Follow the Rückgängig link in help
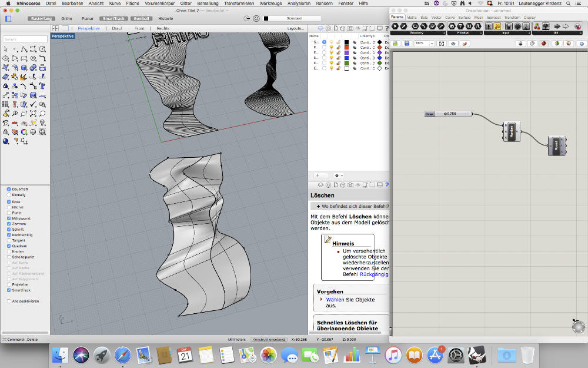This screenshot has height=368, width=588. pyautogui.click(x=374, y=274)
